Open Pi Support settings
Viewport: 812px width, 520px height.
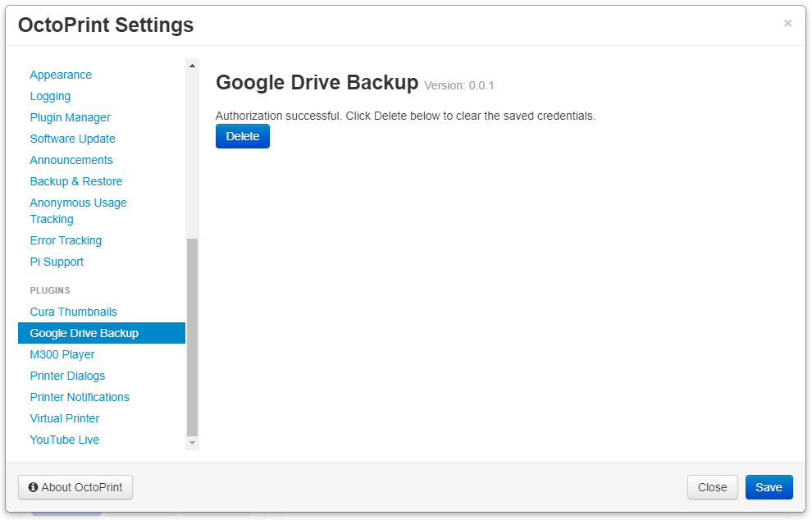pos(57,262)
